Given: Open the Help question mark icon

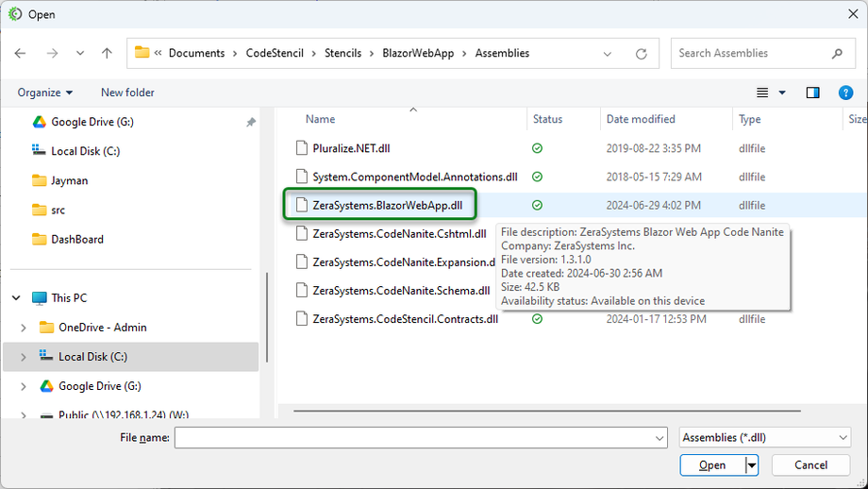Looking at the screenshot, I should pyautogui.click(x=845, y=93).
